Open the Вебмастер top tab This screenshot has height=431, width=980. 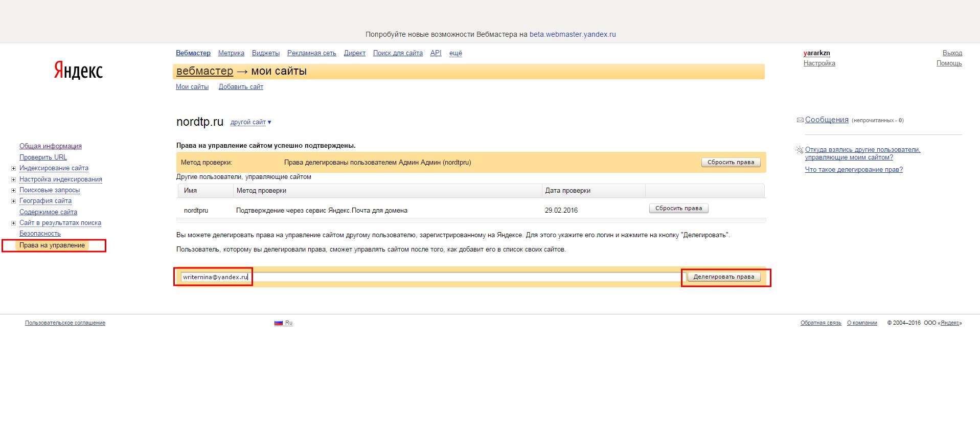click(x=193, y=53)
